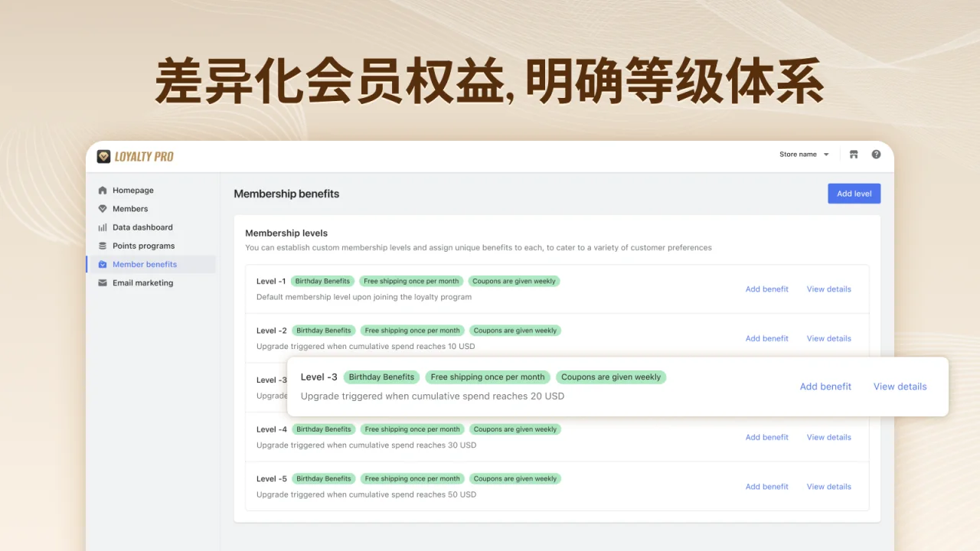980x551 pixels.
Task: Expand the Store name dropdown
Action: [x=804, y=155]
